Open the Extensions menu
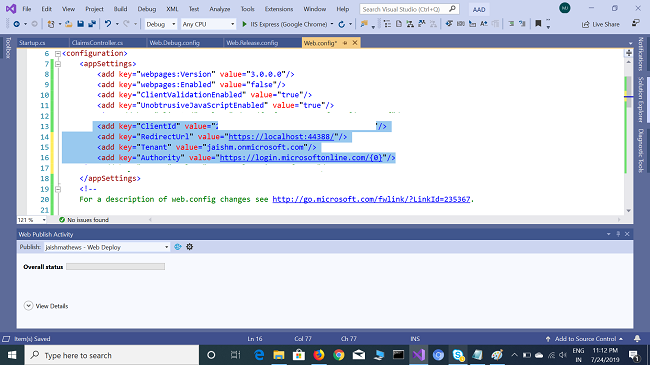 279,9
